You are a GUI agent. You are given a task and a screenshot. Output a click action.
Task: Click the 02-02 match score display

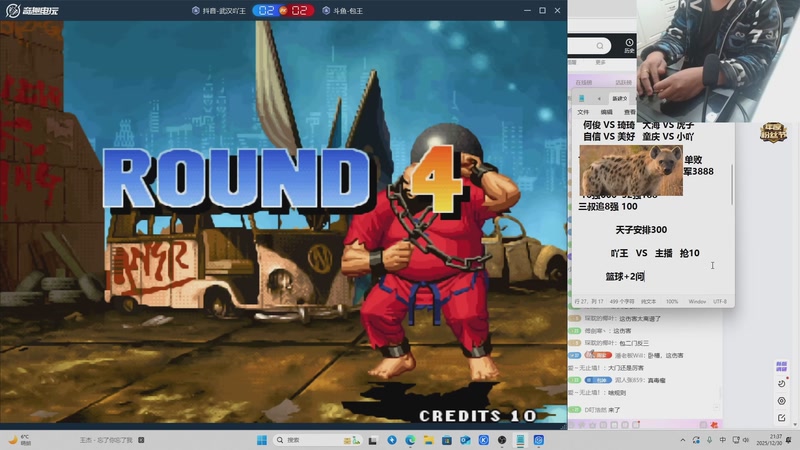[283, 10]
